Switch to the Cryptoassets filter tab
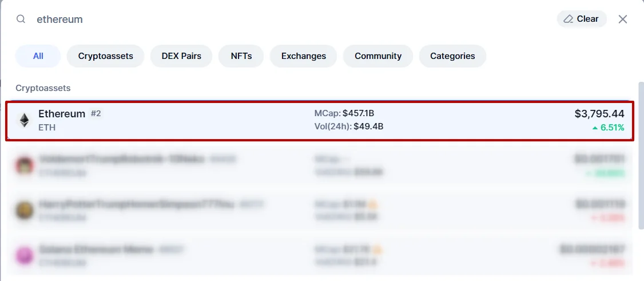Image resolution: width=644 pixels, height=281 pixels. click(x=106, y=56)
